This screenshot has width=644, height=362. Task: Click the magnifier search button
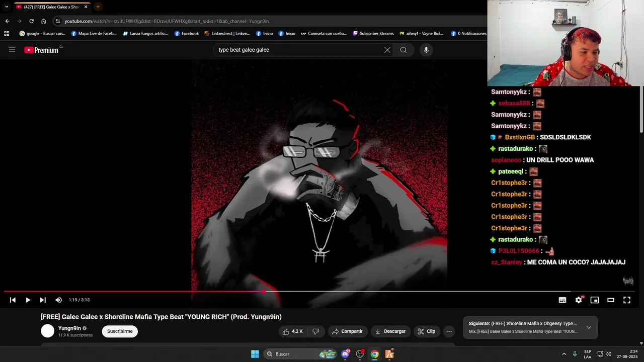404,50
